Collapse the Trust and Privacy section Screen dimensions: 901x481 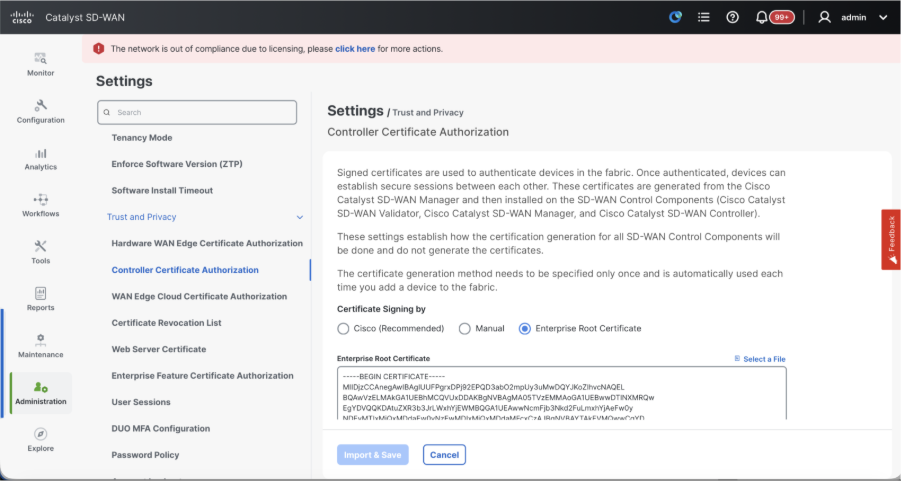tap(300, 217)
